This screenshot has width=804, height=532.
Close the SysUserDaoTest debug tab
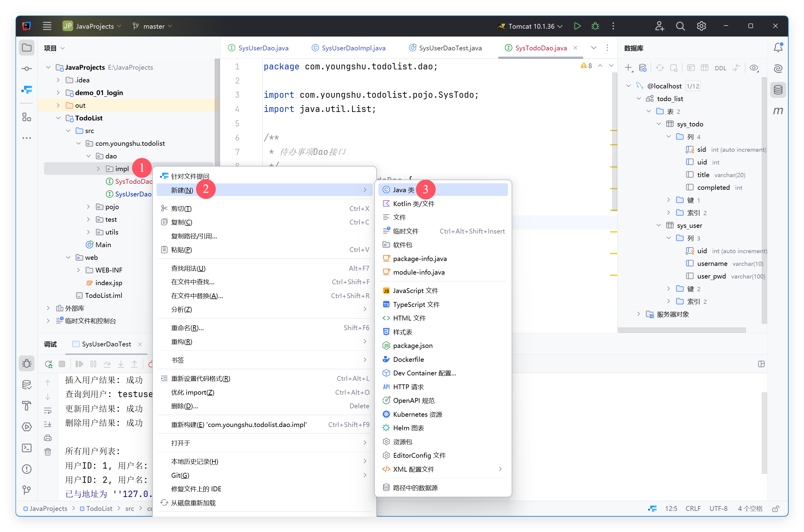click(x=140, y=344)
